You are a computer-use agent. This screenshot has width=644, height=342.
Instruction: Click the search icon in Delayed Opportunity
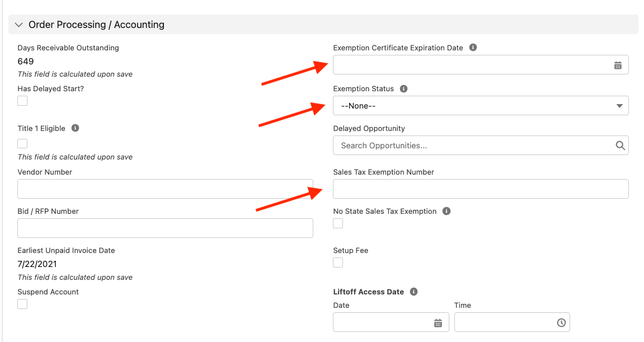coord(620,146)
